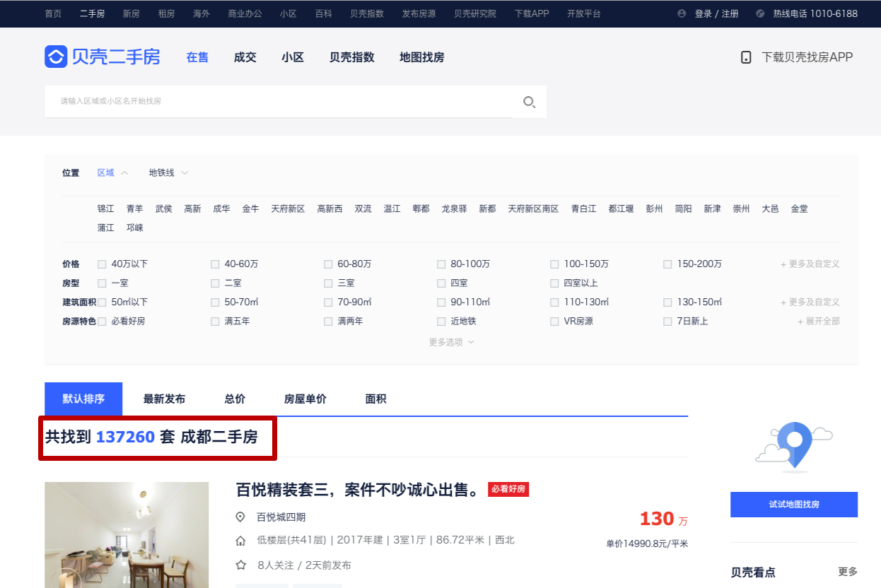Image resolution: width=881 pixels, height=588 pixels.
Task: Click the 试试地图找房 button
Action: click(x=794, y=505)
